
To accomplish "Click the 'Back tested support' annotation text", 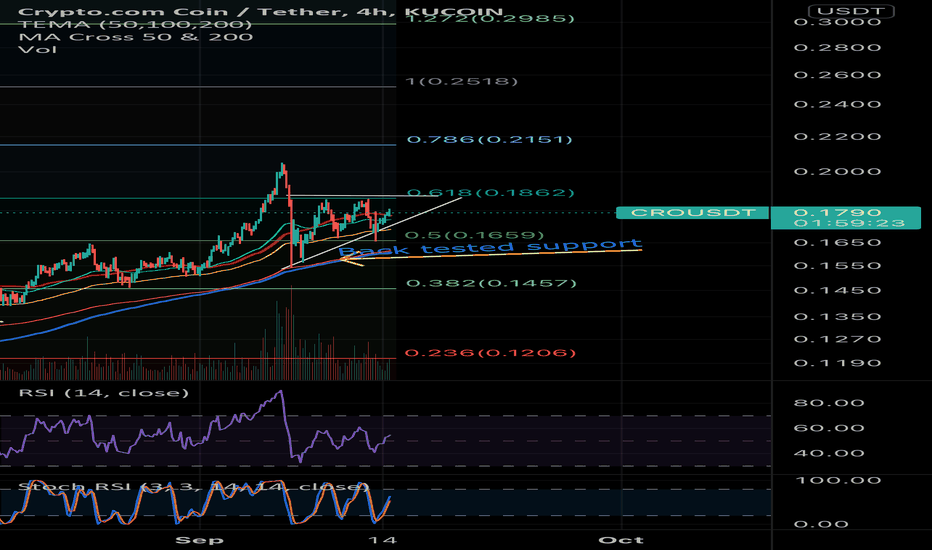I will (490, 247).
